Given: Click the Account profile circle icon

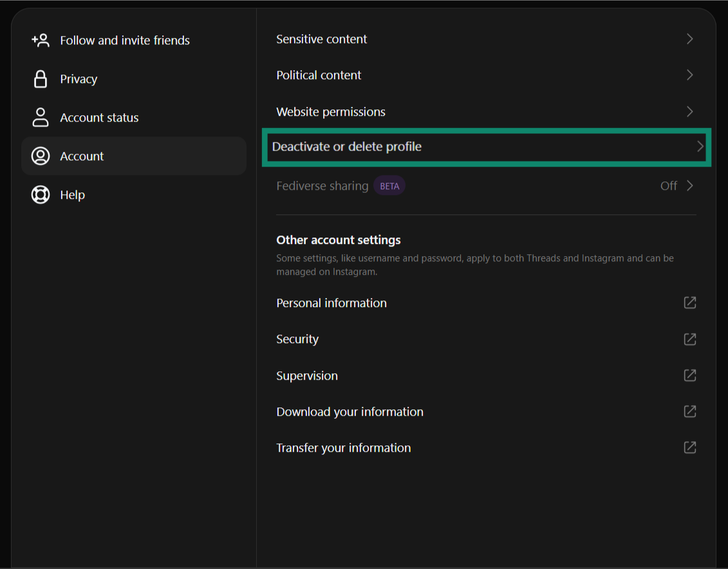Looking at the screenshot, I should pyautogui.click(x=41, y=156).
